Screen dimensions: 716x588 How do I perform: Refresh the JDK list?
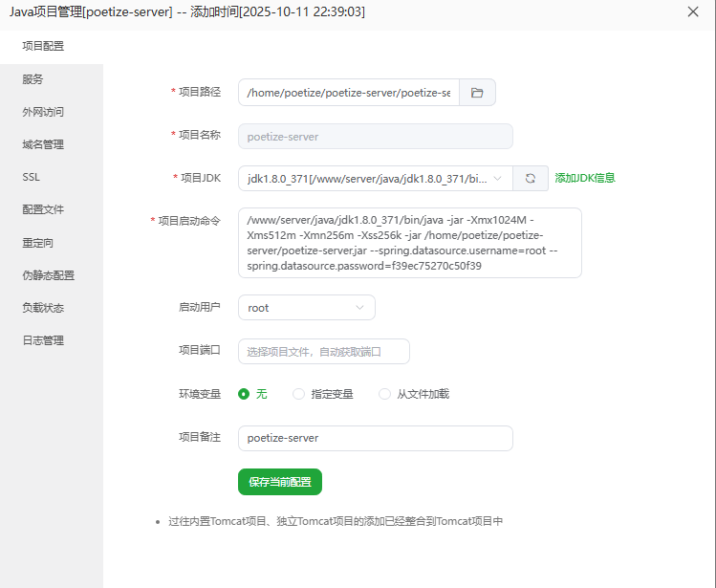[531, 178]
